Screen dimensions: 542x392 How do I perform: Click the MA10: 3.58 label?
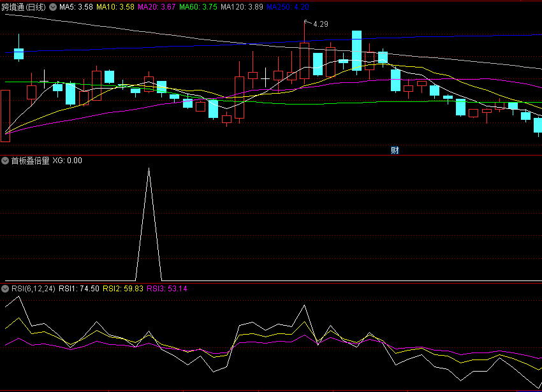tap(115, 7)
